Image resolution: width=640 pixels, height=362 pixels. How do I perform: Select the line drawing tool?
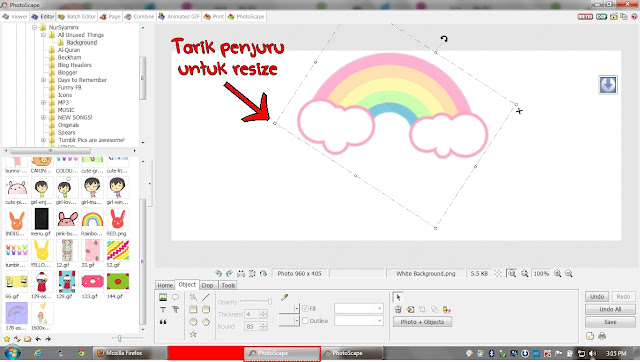206,297
